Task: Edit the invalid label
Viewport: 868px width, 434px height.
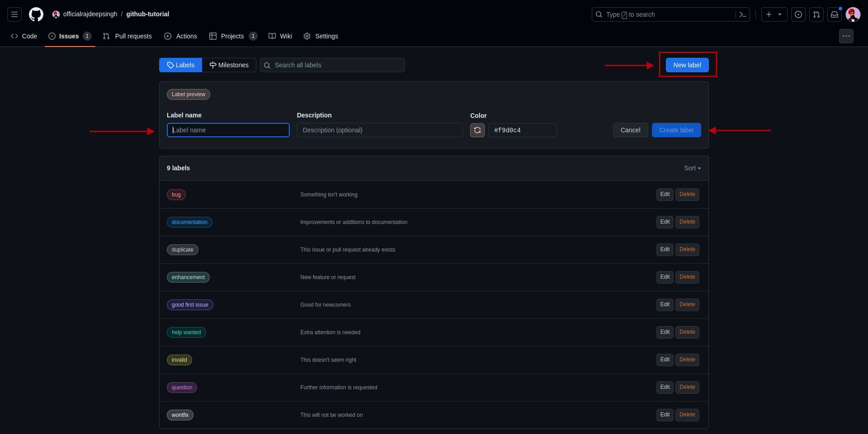Action: pyautogui.click(x=665, y=360)
